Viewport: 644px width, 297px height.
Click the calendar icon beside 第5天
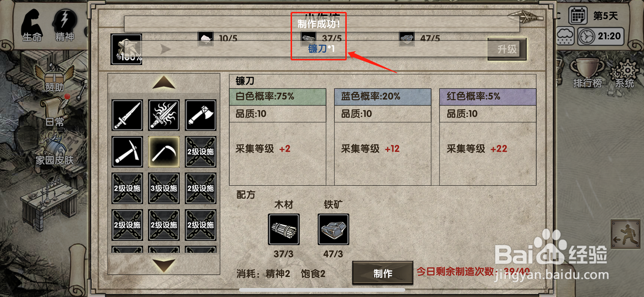tap(577, 16)
